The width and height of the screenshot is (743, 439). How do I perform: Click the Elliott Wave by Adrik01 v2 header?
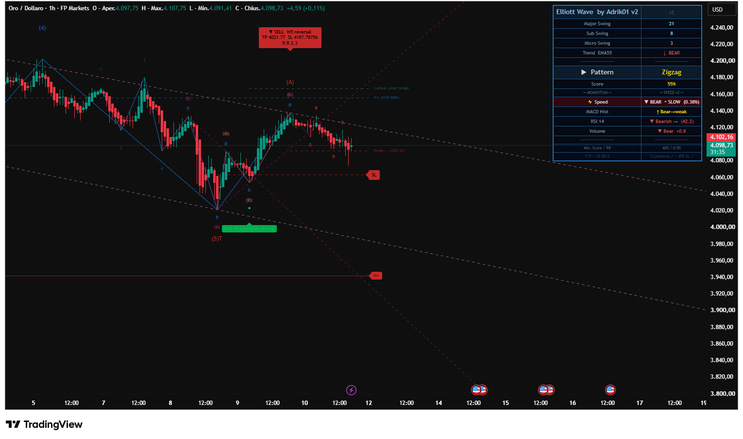tap(597, 12)
